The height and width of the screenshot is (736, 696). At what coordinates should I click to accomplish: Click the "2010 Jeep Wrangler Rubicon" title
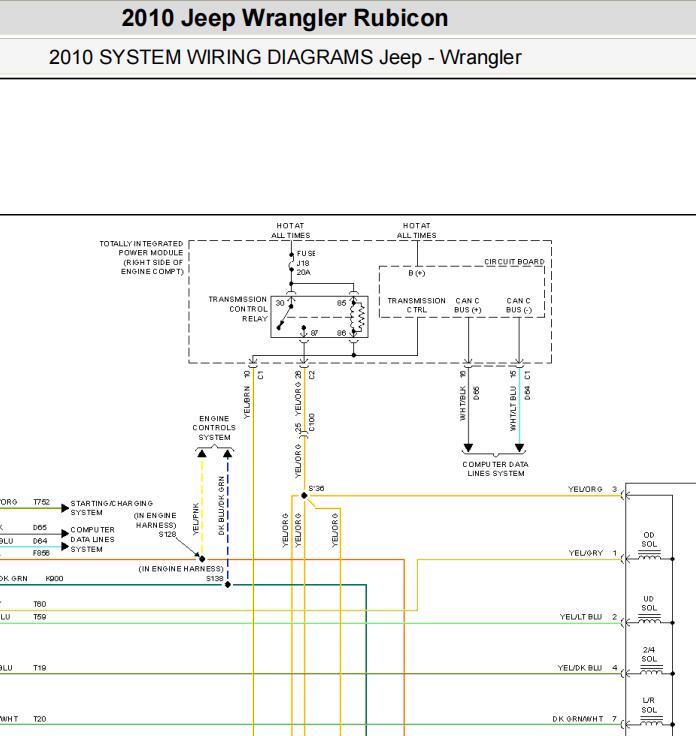click(284, 19)
